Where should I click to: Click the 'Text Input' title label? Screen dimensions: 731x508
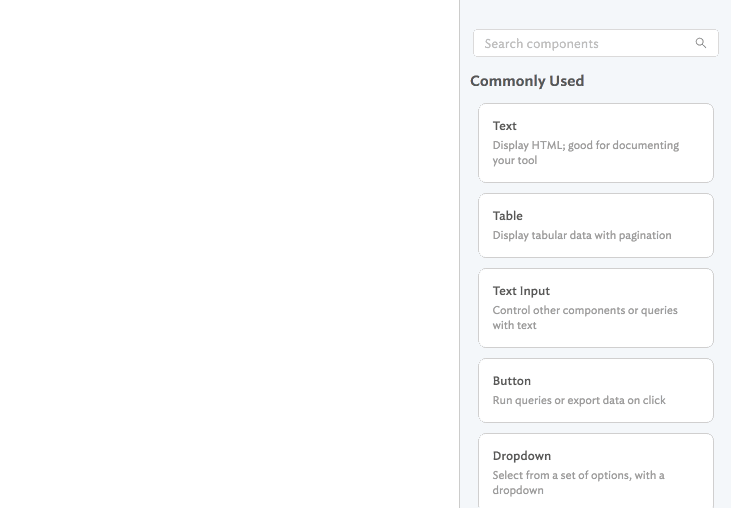(x=521, y=291)
